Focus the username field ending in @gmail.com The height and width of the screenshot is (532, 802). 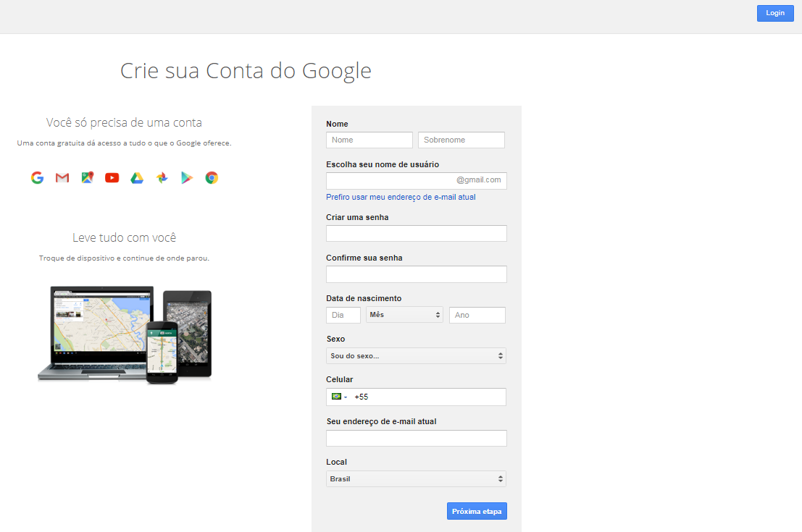coord(417,180)
